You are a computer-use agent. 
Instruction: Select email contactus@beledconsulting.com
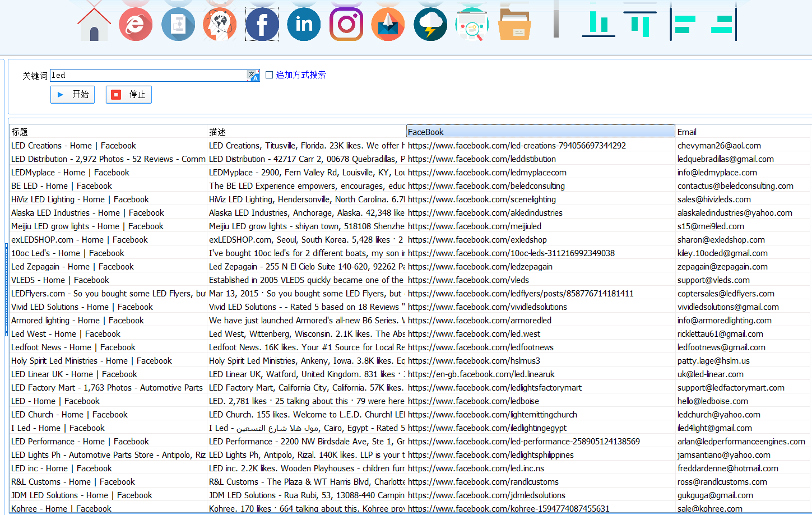(x=735, y=186)
